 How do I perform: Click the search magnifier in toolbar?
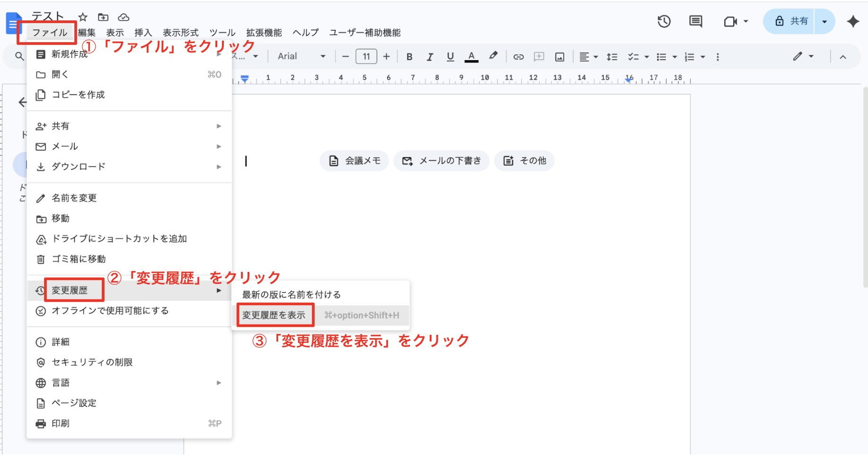pos(19,56)
